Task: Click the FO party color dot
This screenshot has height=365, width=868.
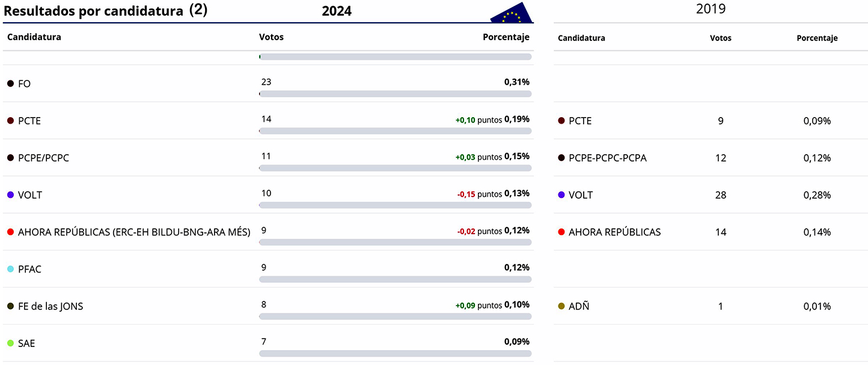Action: (x=10, y=83)
